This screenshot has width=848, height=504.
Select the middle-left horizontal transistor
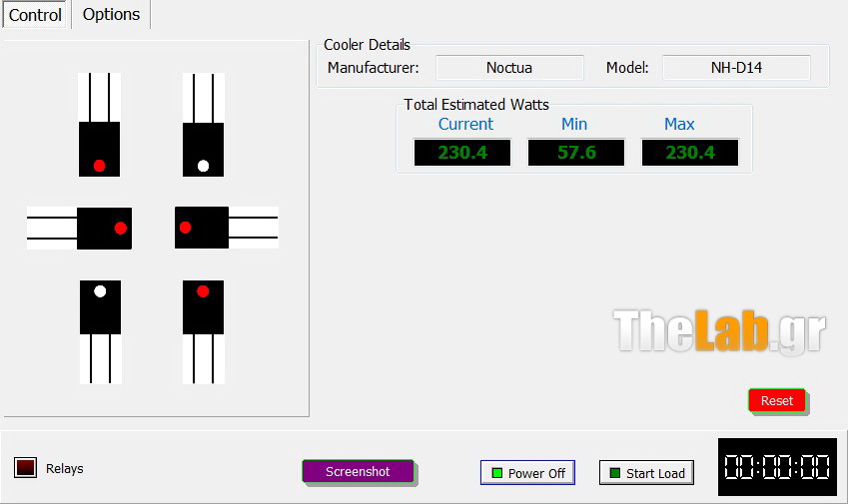[104, 228]
